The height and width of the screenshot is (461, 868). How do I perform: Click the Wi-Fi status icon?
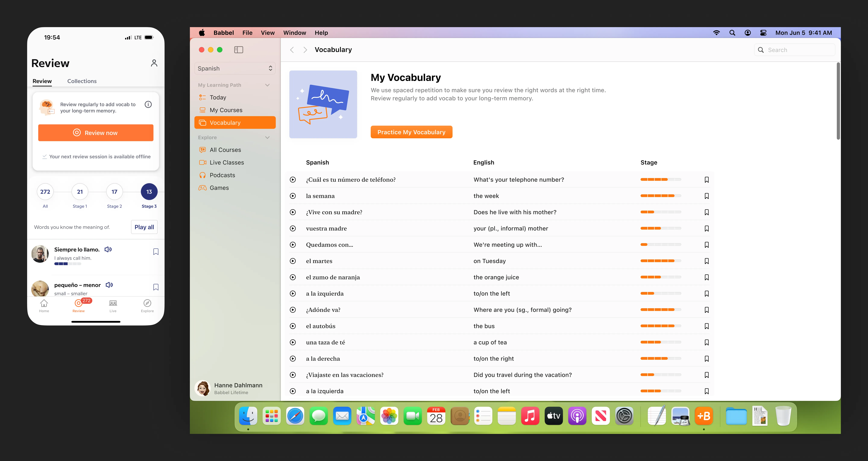point(716,33)
